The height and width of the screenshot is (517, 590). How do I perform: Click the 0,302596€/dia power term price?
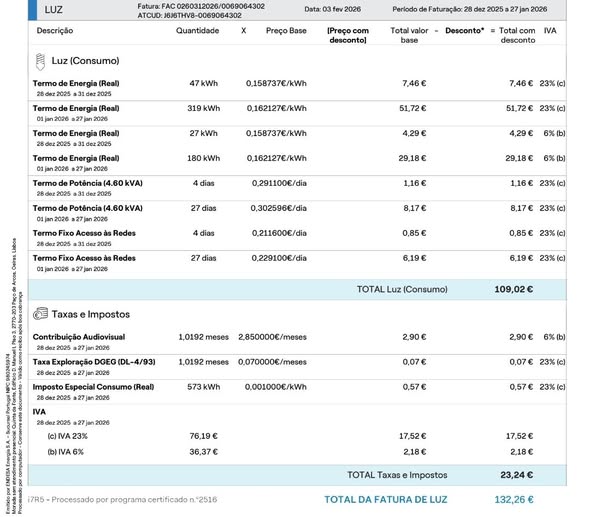click(x=278, y=208)
